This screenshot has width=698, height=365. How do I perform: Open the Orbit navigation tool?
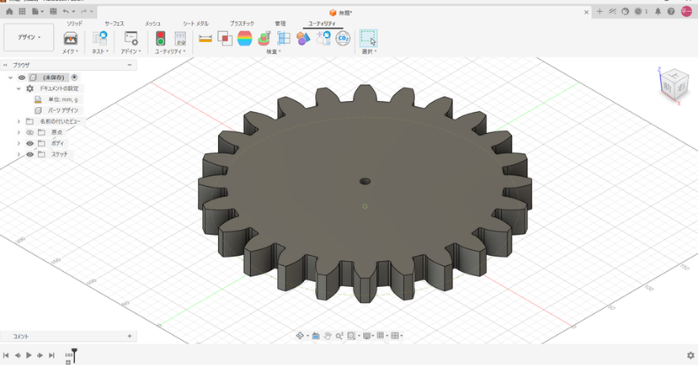click(300, 336)
